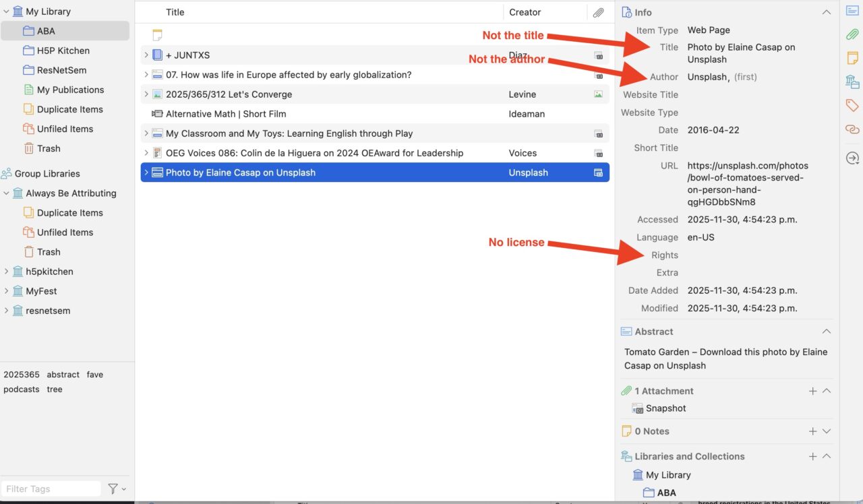This screenshot has height=504, width=863.
Task: Expand the h5pkitchen group library
Action: (x=7, y=272)
